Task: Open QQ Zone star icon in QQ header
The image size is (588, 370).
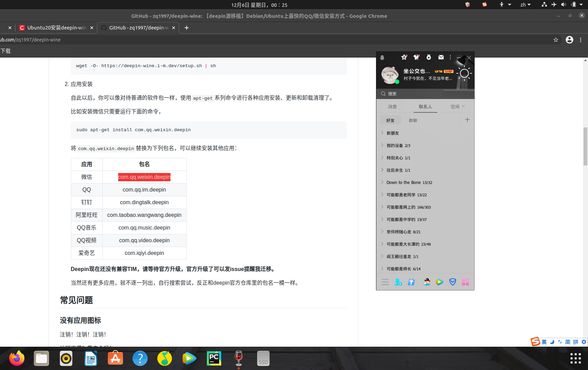Action: (x=404, y=57)
